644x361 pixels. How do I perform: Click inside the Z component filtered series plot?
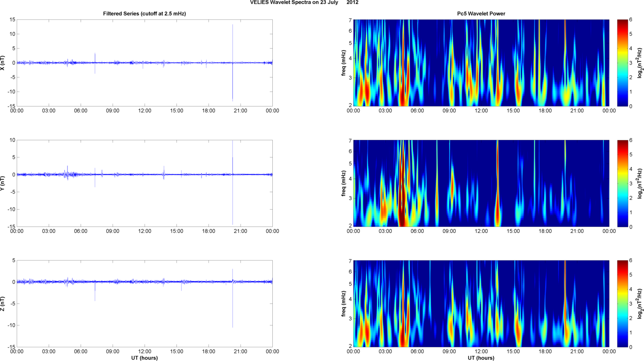click(144, 304)
